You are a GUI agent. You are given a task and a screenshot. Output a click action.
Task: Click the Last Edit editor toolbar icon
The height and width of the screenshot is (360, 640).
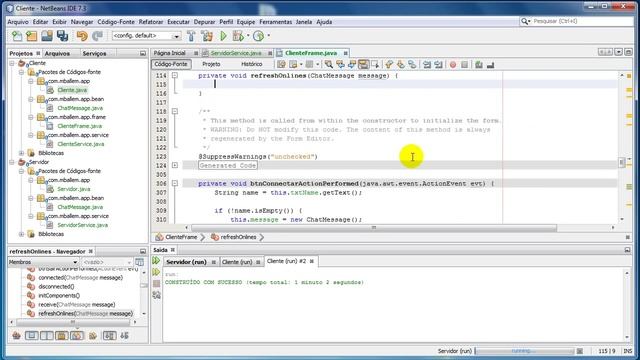click(x=281, y=64)
